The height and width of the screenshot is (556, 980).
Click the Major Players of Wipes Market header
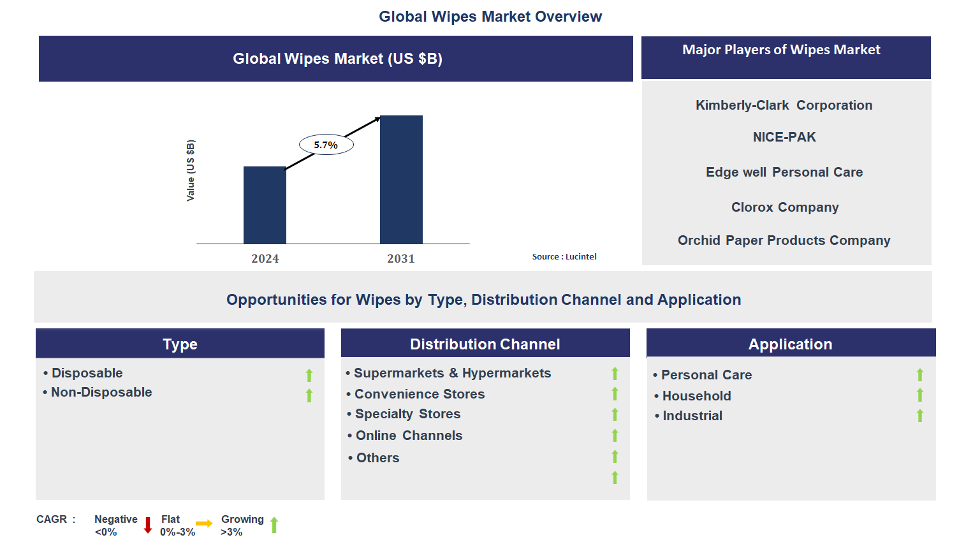782,50
